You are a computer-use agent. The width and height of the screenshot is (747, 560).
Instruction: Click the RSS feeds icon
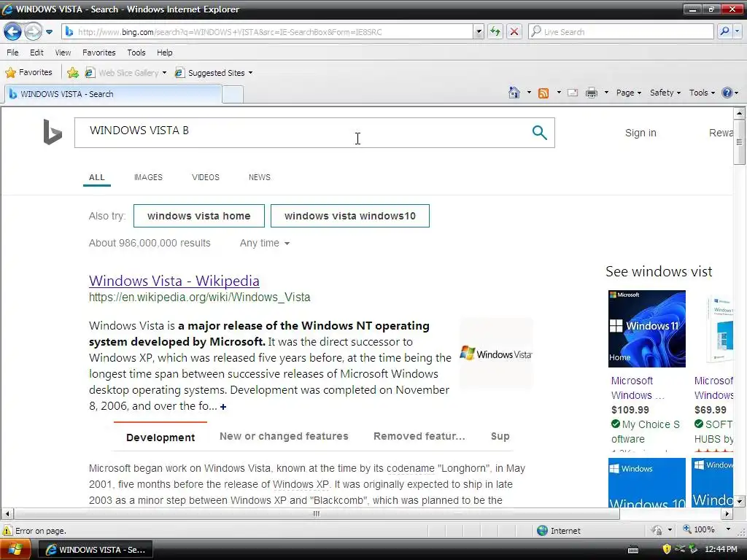pos(543,93)
